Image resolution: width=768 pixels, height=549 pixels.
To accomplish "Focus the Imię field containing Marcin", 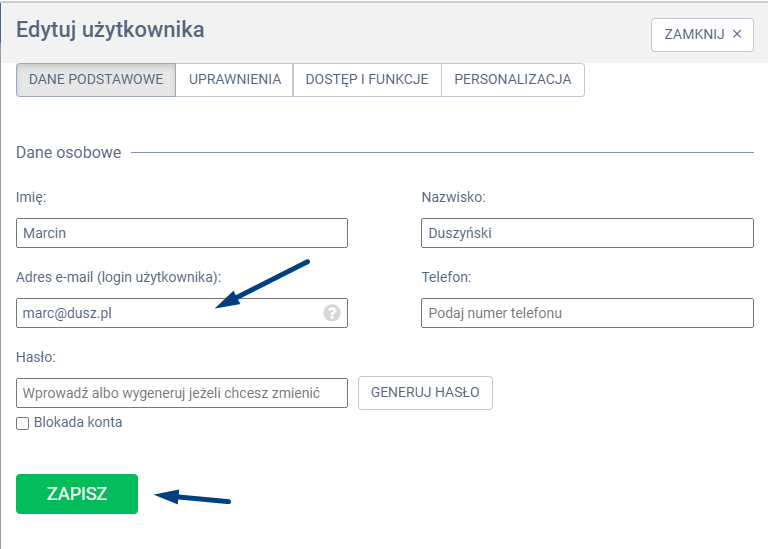I will tap(182, 233).
